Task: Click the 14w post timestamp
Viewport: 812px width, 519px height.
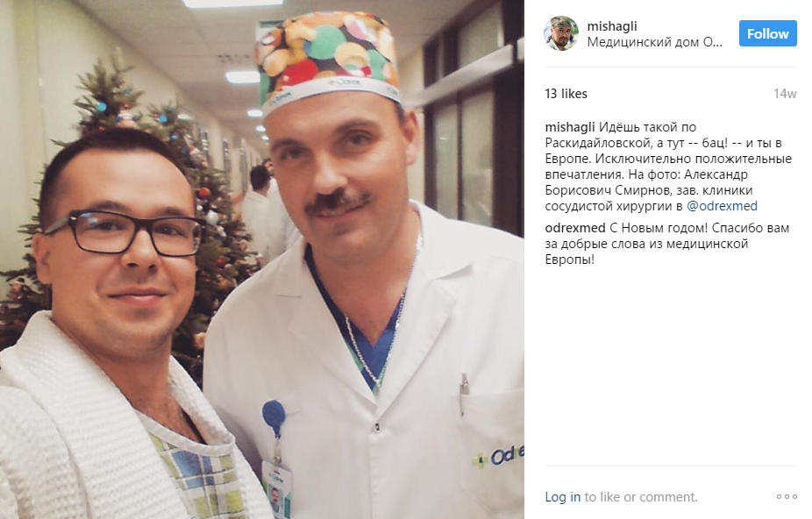Action: pyautogui.click(x=785, y=94)
